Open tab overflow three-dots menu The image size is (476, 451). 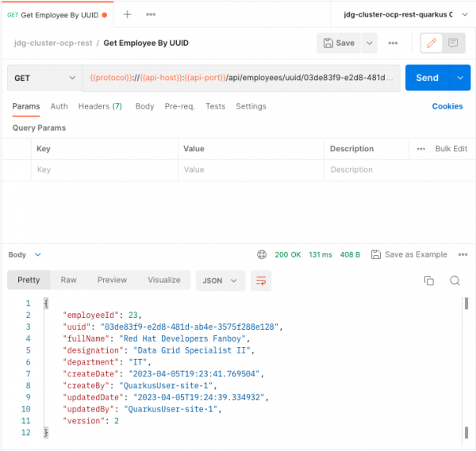(x=151, y=15)
